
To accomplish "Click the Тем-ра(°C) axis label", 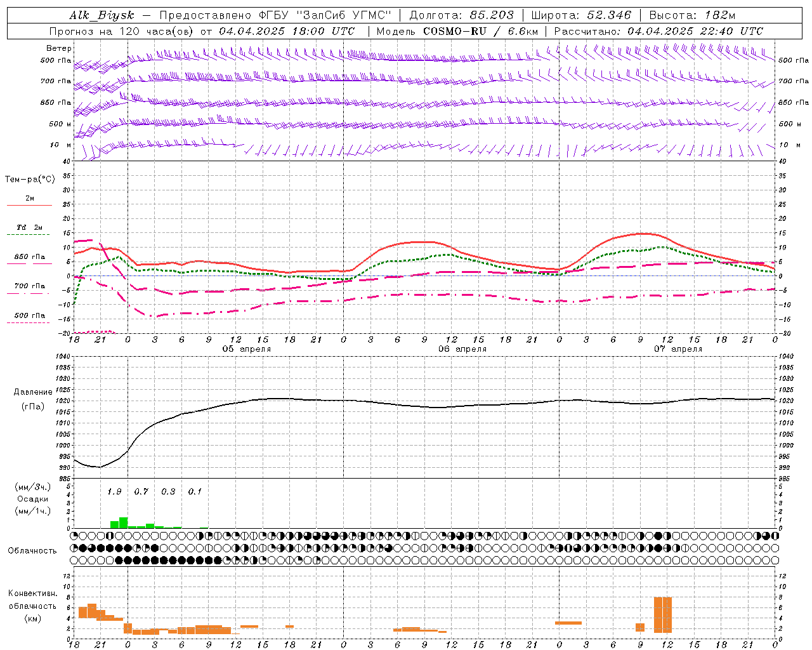I will (x=30, y=180).
